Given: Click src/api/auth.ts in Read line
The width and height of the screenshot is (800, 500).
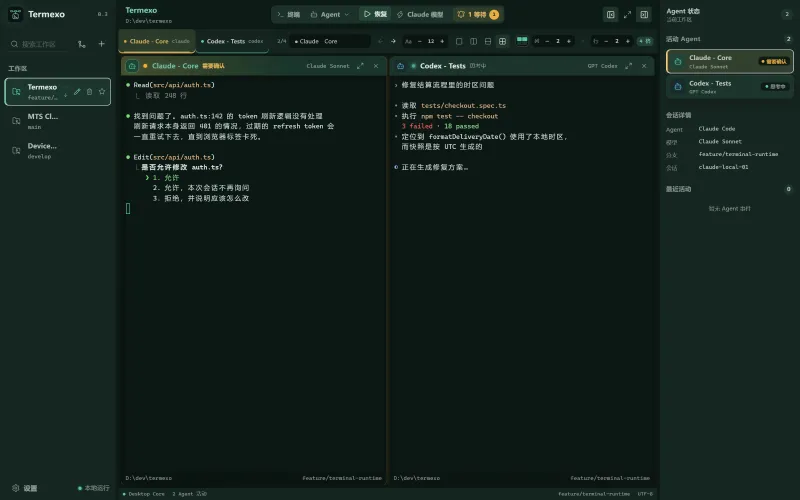Looking at the screenshot, I should (x=182, y=85).
